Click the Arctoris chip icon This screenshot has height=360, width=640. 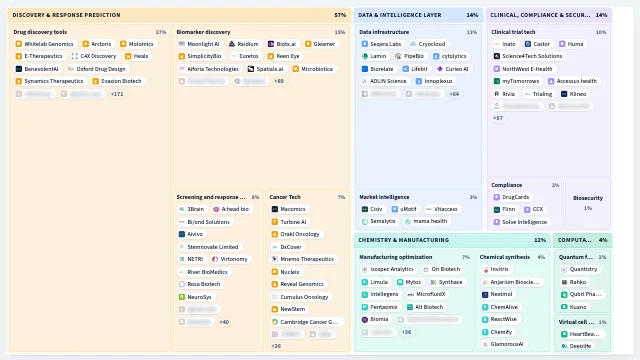click(x=86, y=44)
